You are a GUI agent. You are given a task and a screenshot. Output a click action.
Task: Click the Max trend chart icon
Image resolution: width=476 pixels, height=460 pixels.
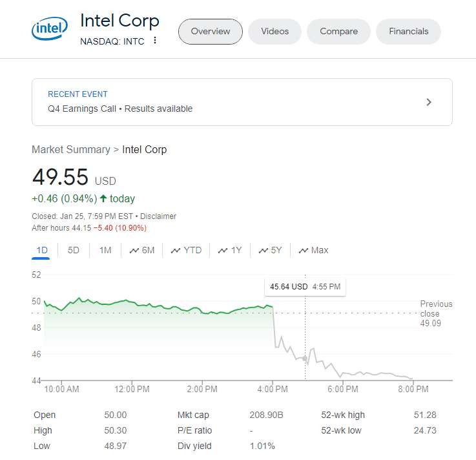coord(304,251)
